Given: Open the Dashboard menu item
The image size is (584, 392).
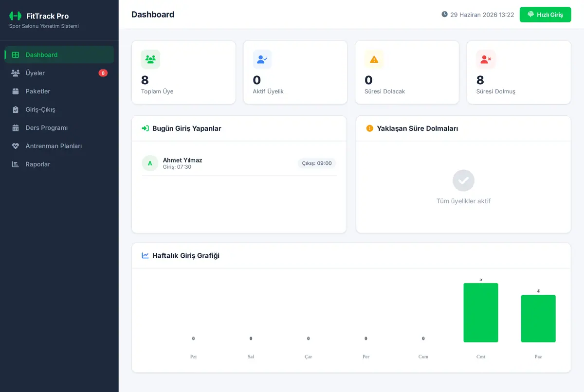Looking at the screenshot, I should point(59,55).
